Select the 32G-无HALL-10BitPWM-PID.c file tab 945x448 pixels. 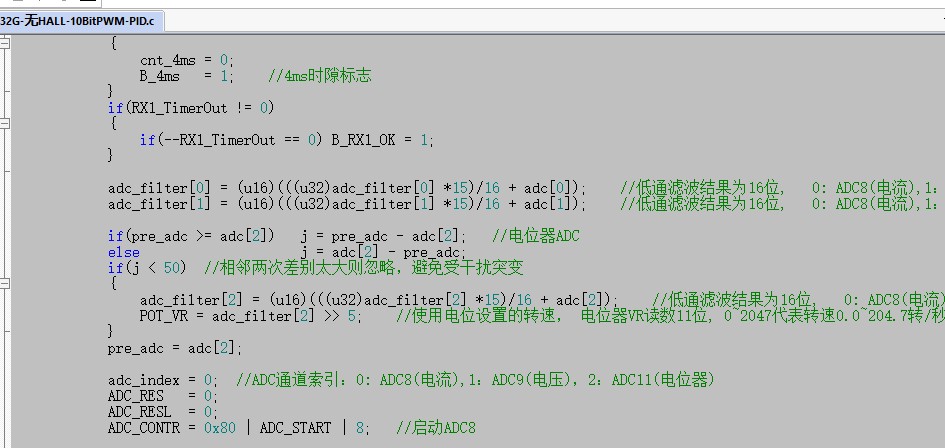tap(80, 22)
